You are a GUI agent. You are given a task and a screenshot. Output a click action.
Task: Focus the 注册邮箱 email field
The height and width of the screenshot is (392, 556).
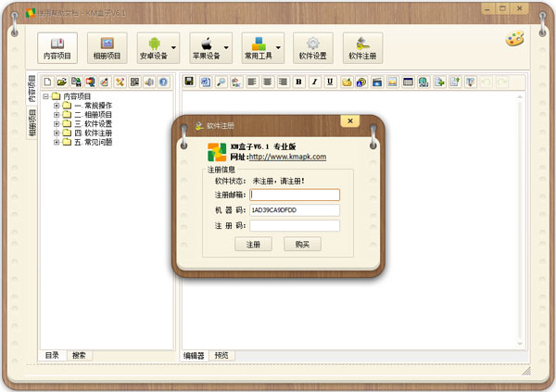click(295, 195)
